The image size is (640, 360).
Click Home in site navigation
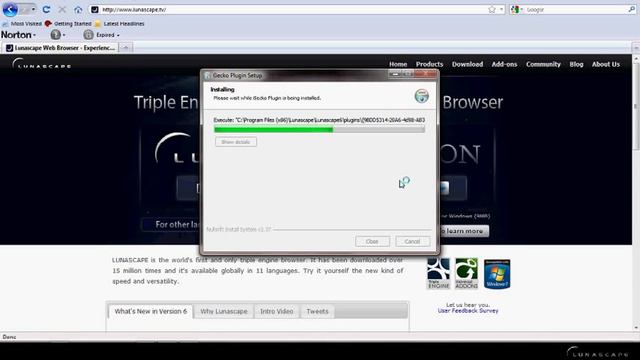coord(398,64)
